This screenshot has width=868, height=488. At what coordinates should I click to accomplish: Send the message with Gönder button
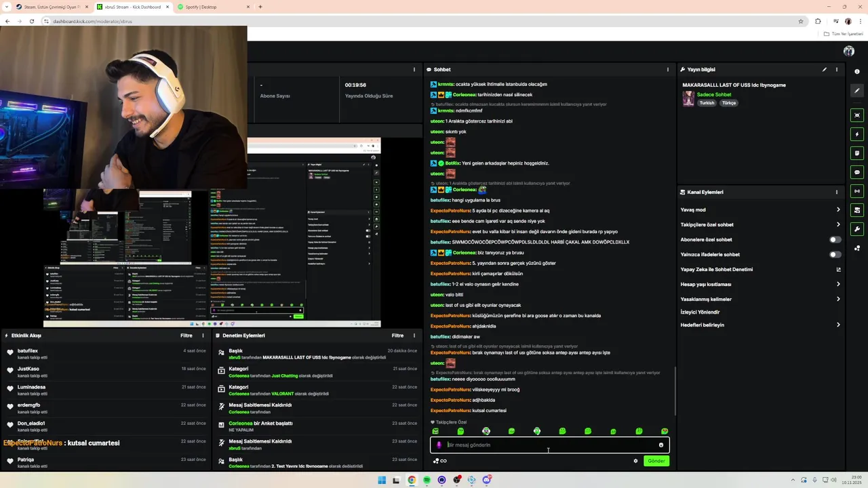click(656, 461)
